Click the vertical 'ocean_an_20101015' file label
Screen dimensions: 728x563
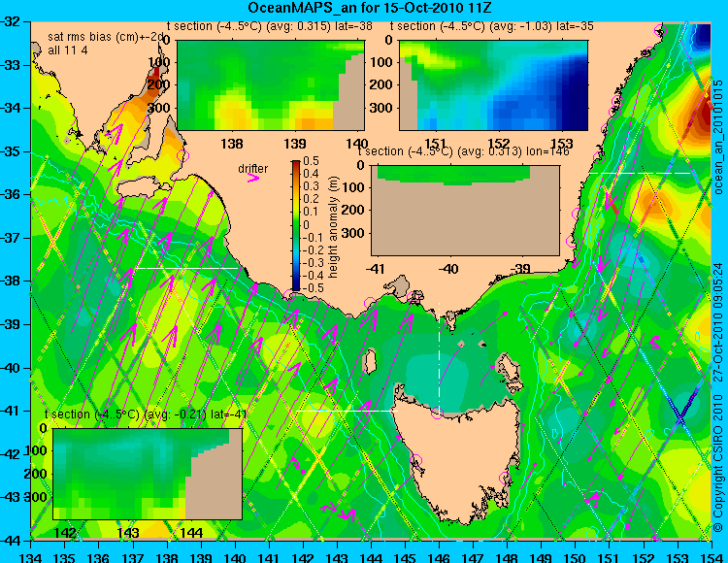tap(718, 137)
